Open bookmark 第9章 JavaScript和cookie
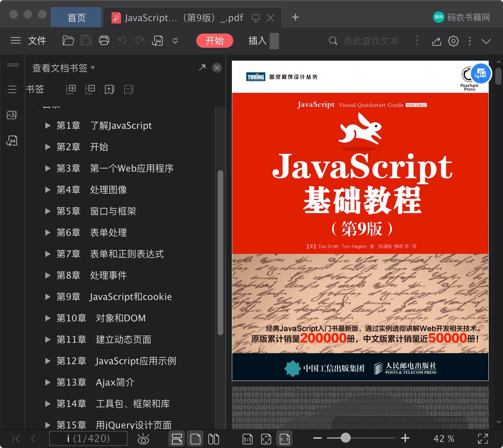 tap(114, 297)
